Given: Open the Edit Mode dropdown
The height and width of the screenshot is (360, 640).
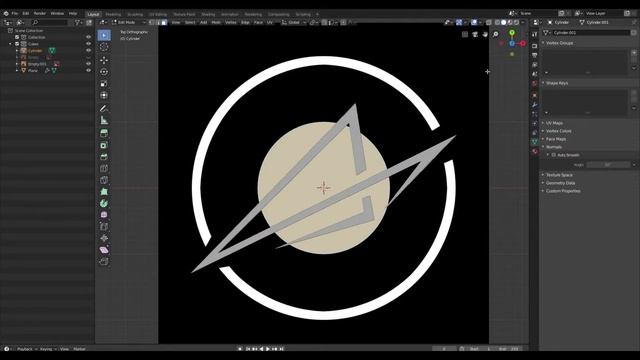Looking at the screenshot, I should click(129, 22).
